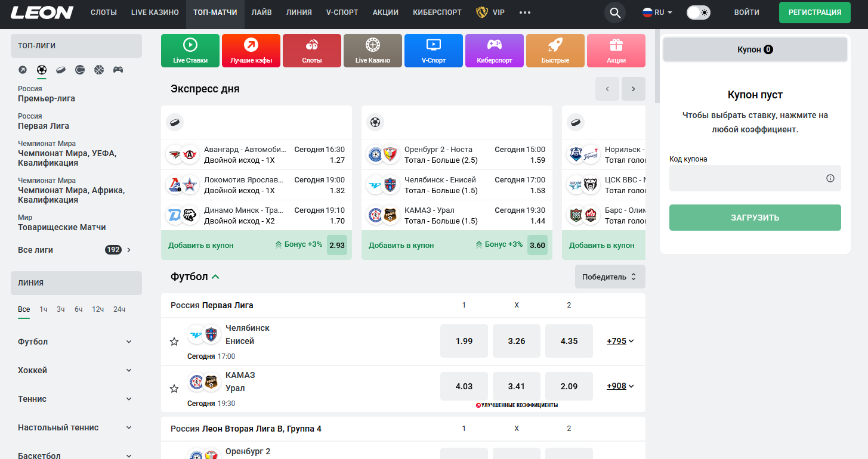Pick the gamepad esports icon in Top Leagues
The image size is (868, 459).
tap(118, 70)
